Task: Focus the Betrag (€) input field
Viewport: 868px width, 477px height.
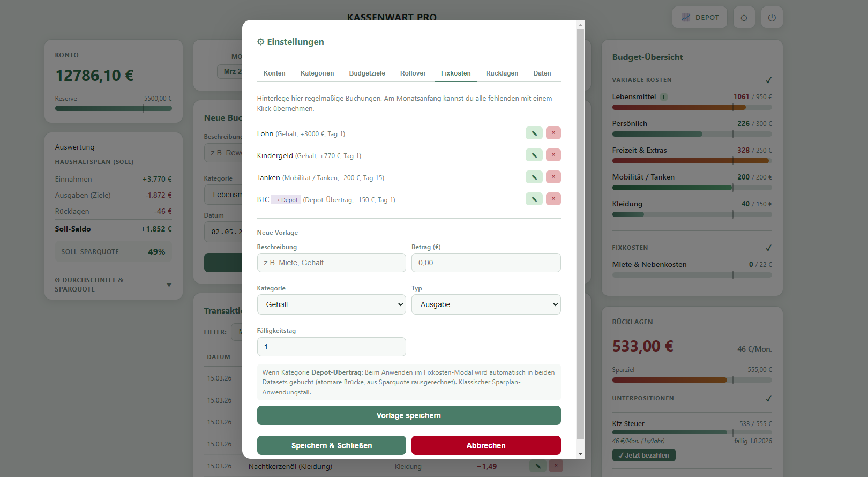Action: coord(486,263)
